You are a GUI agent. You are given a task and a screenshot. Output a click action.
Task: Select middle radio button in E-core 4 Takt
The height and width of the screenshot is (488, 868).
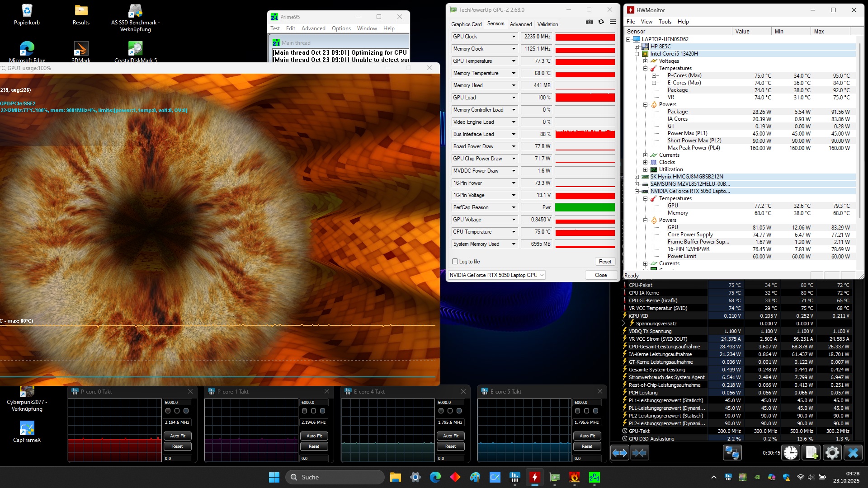pos(450,411)
